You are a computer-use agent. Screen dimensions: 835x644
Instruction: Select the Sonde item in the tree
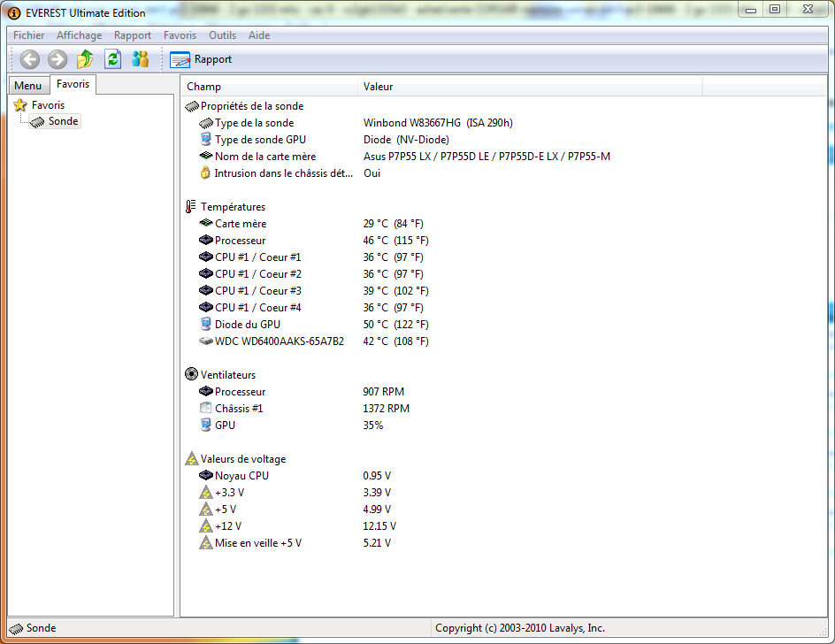tap(62, 121)
